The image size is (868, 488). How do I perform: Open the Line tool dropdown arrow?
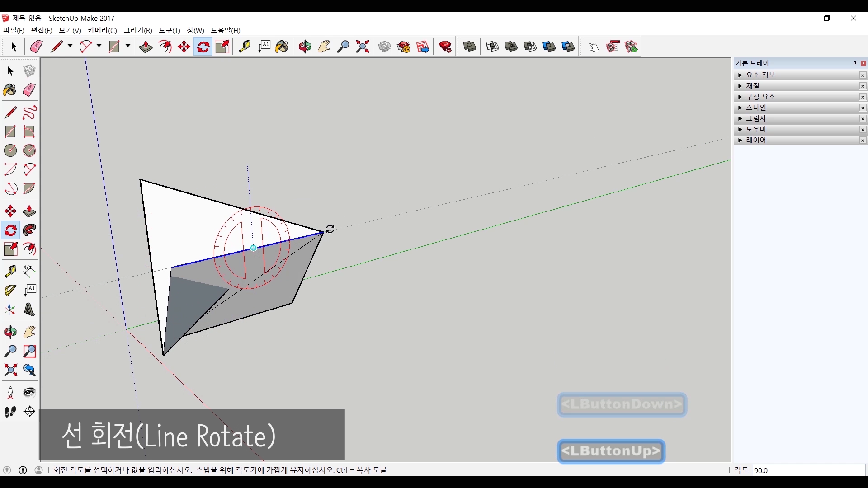[x=70, y=46]
